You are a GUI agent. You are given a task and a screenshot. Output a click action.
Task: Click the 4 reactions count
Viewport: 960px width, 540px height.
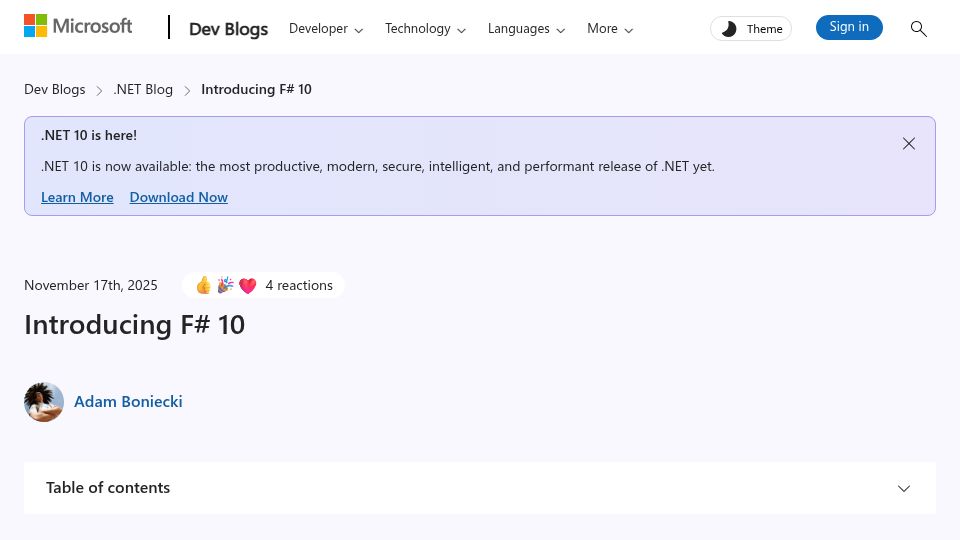299,285
